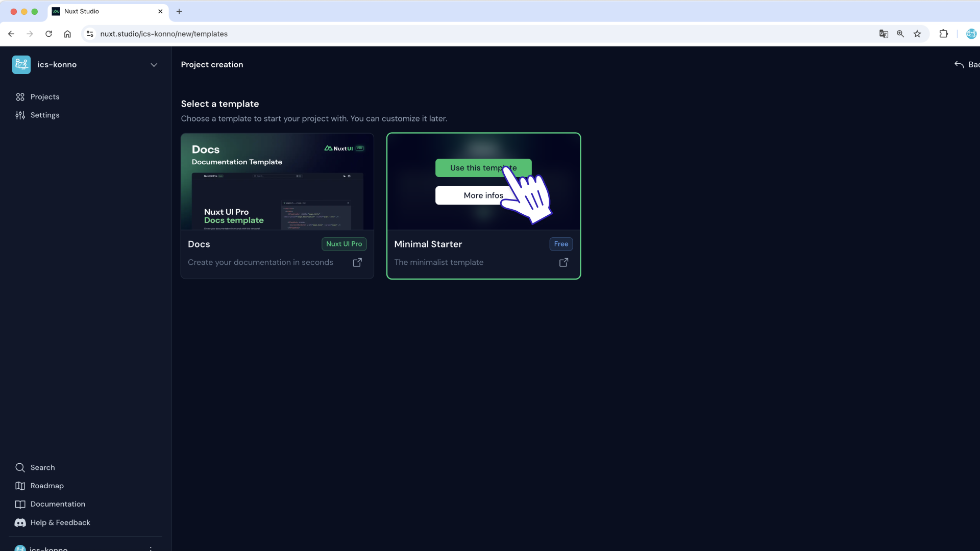Click the site information icon in address bar

[x=90, y=34]
